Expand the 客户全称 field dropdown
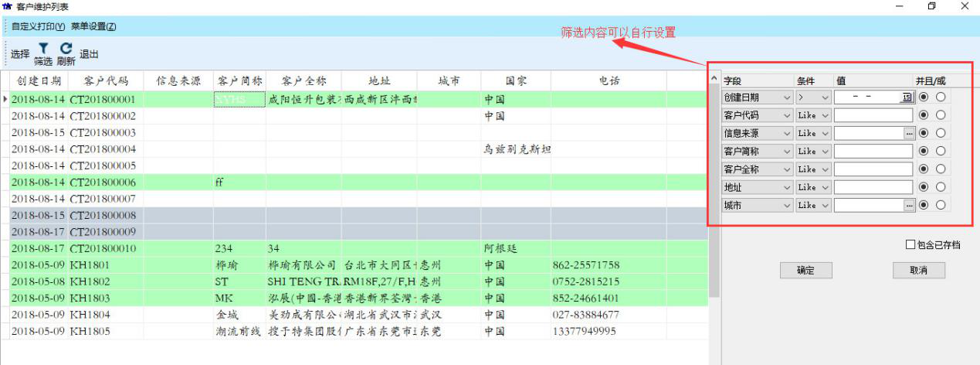This screenshot has width=980, height=365. 787,169
